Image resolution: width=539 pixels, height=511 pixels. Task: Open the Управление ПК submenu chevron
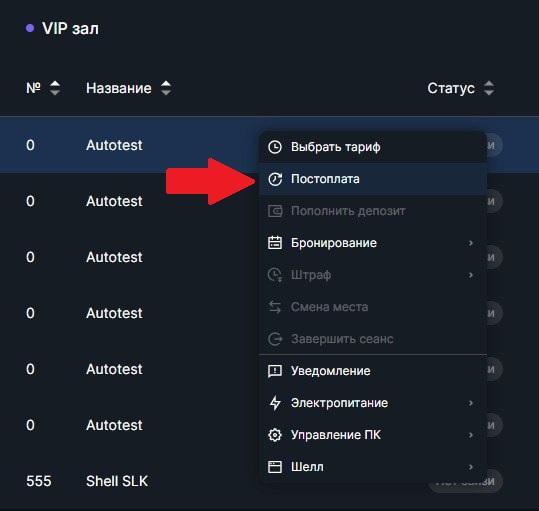471,435
